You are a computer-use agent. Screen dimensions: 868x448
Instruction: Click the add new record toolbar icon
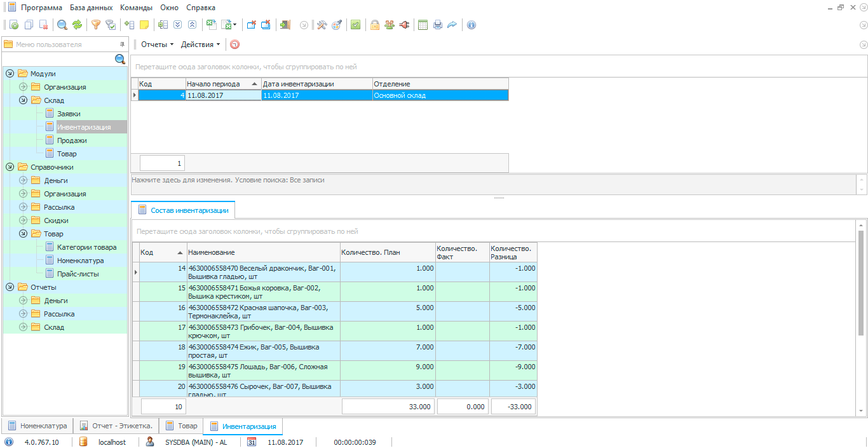point(13,25)
